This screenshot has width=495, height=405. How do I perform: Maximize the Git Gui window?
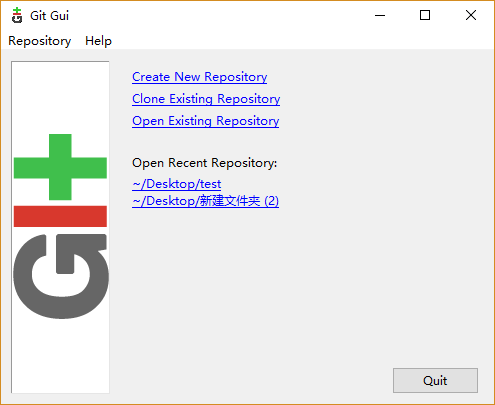pos(425,15)
